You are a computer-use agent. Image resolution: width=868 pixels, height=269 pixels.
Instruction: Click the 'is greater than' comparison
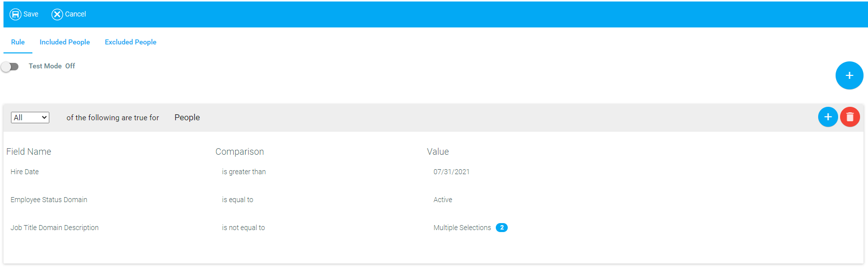point(244,172)
